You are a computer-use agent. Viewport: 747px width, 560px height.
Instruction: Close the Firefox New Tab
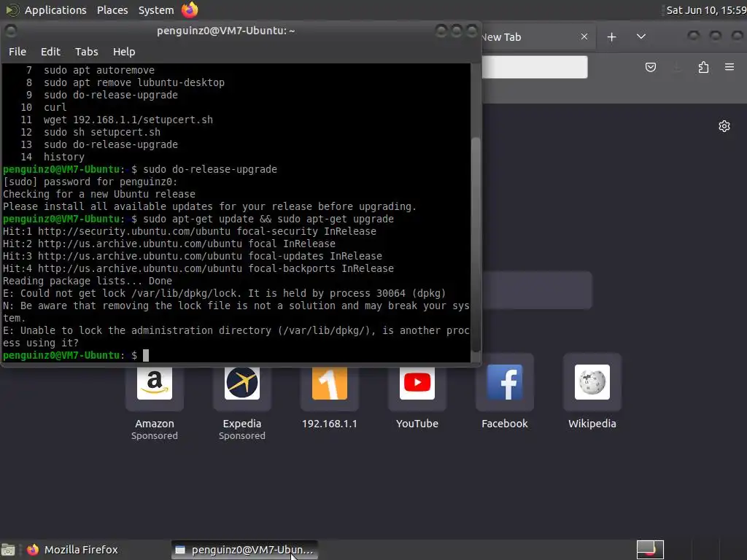(x=584, y=36)
